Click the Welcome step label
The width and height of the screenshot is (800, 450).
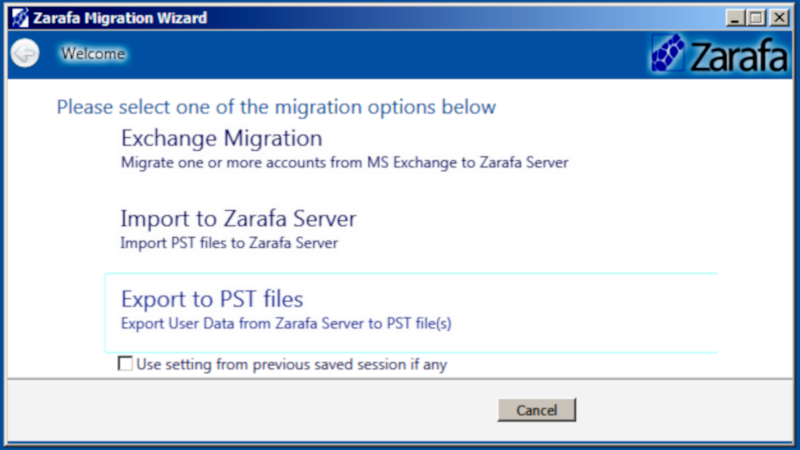(93, 54)
